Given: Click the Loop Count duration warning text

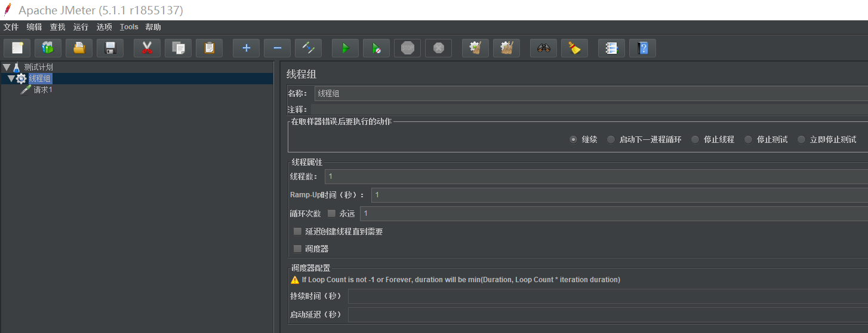Looking at the screenshot, I should [x=461, y=280].
